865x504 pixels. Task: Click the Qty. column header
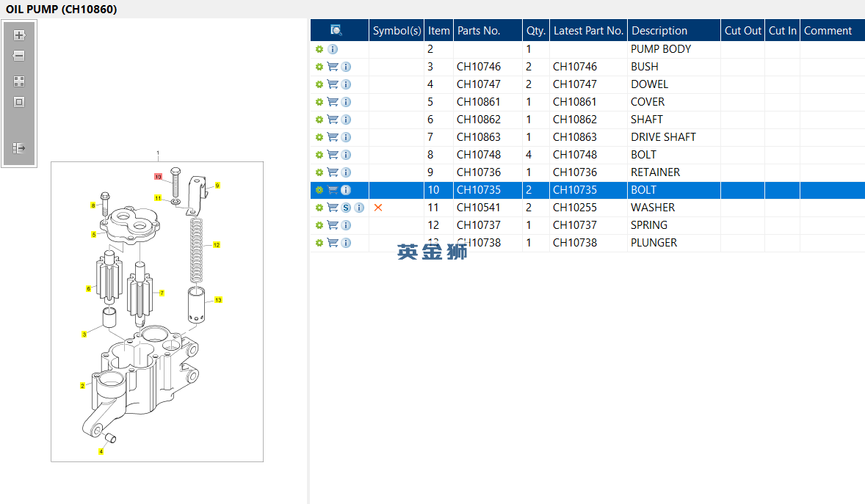535,30
